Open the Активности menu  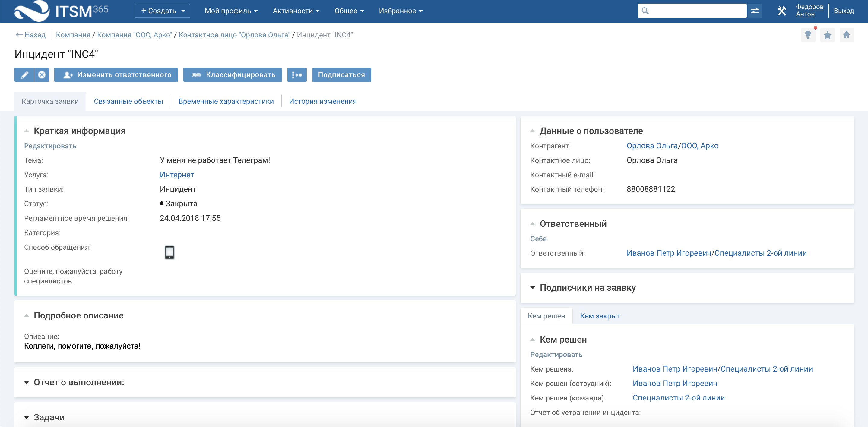pos(296,11)
